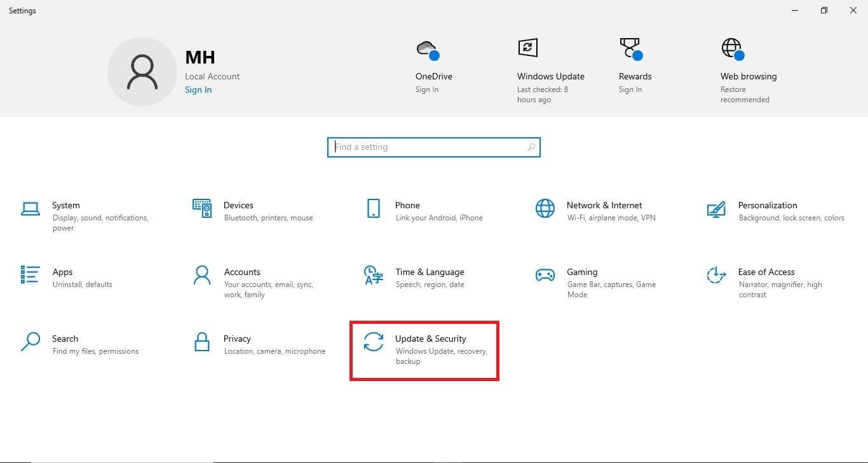Open the System settings monitor icon
Screen dimensions: 868x463
pos(31,208)
